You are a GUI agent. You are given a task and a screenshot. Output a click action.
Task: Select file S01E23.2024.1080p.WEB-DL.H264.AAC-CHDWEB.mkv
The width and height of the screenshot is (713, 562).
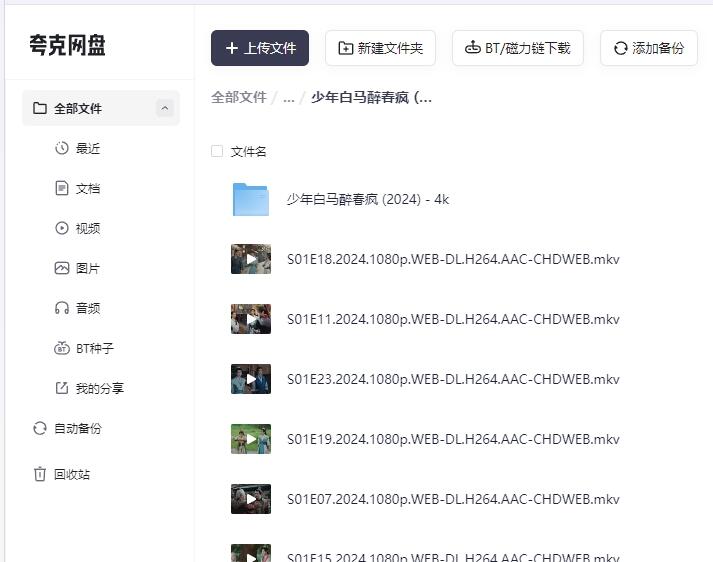coord(453,379)
